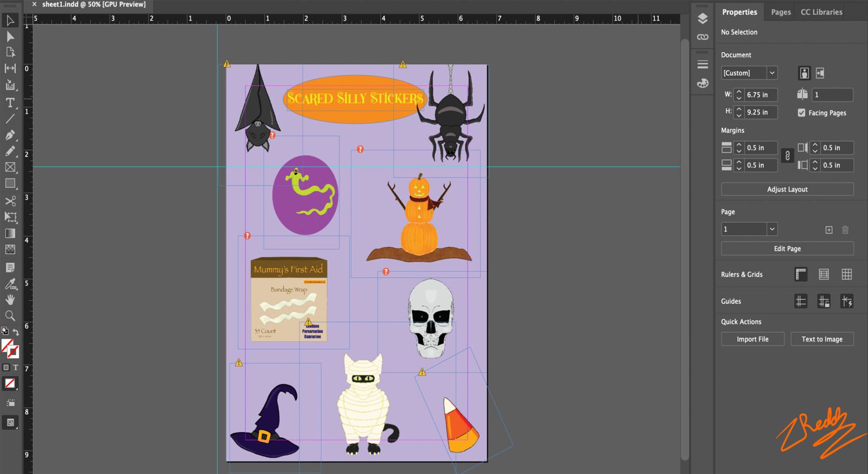
Task: Open the Page number dropdown
Action: coord(772,229)
